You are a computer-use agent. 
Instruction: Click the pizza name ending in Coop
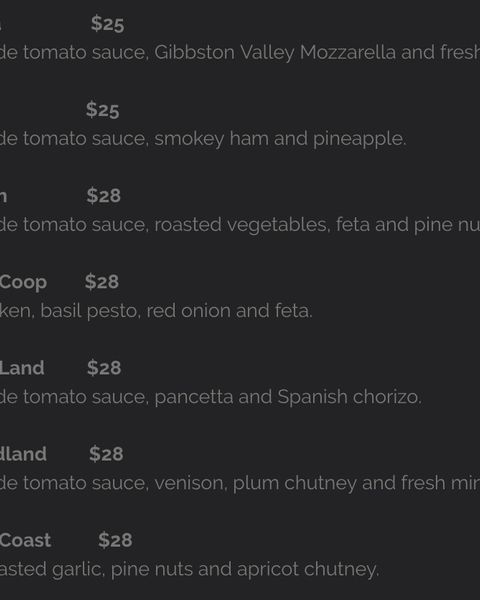pos(23,283)
